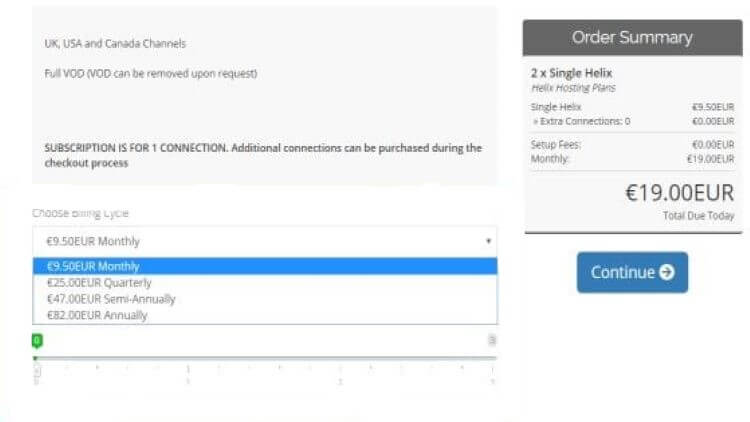Click the Extra Connections: 0 line

point(582,122)
